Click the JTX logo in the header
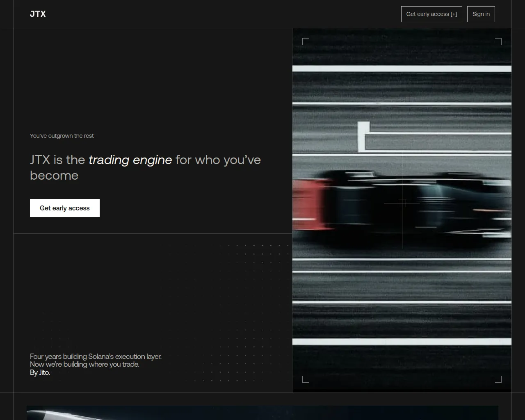This screenshot has height=420, width=525. (38, 14)
